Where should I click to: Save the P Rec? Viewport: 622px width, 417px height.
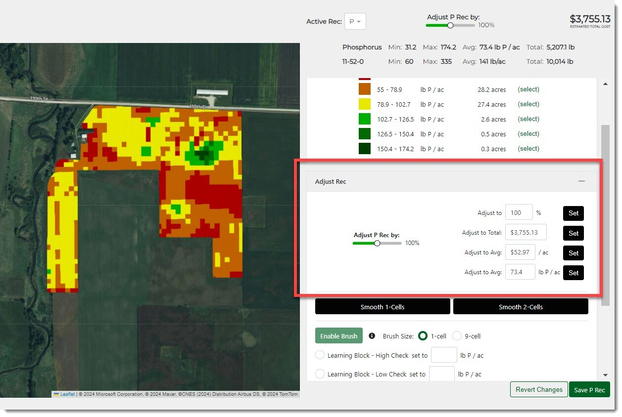(589, 389)
